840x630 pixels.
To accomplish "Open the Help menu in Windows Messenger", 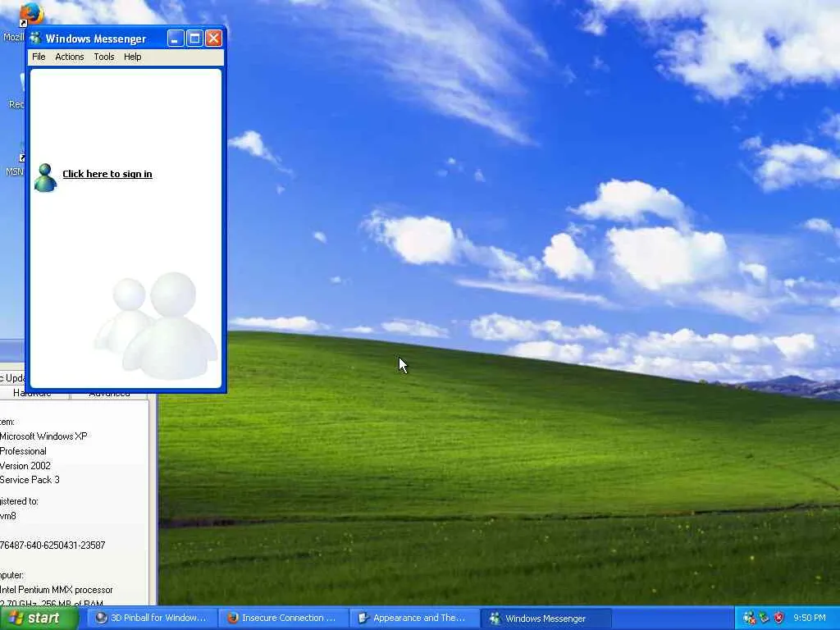I will 132,57.
